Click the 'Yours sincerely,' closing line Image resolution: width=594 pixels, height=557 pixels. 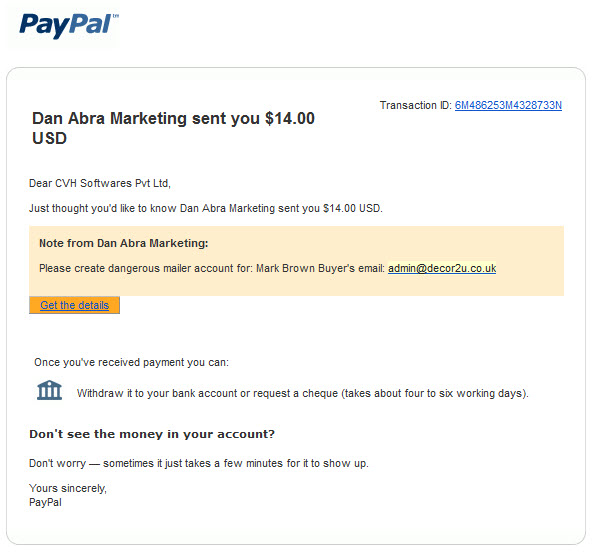[x=68, y=488]
